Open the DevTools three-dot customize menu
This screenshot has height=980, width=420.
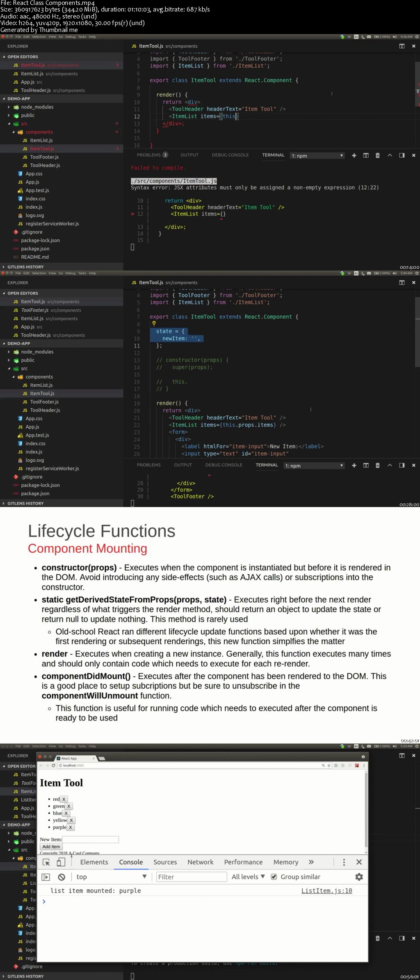tap(344, 862)
